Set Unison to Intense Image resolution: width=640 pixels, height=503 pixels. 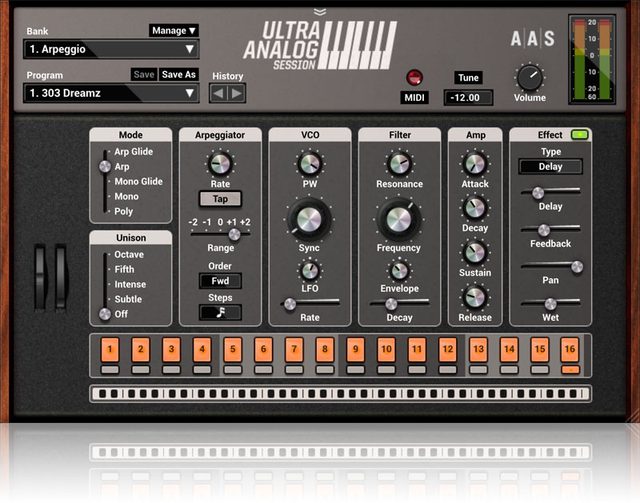click(x=130, y=284)
